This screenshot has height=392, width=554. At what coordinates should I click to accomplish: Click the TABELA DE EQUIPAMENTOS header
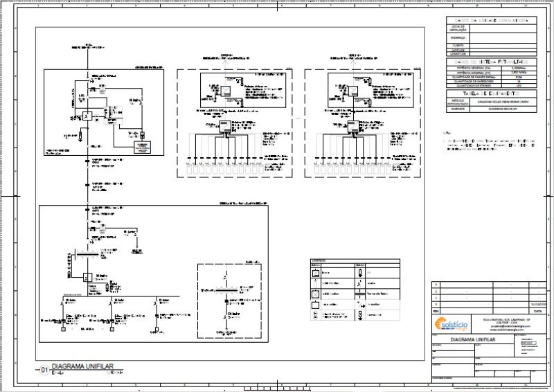point(492,93)
